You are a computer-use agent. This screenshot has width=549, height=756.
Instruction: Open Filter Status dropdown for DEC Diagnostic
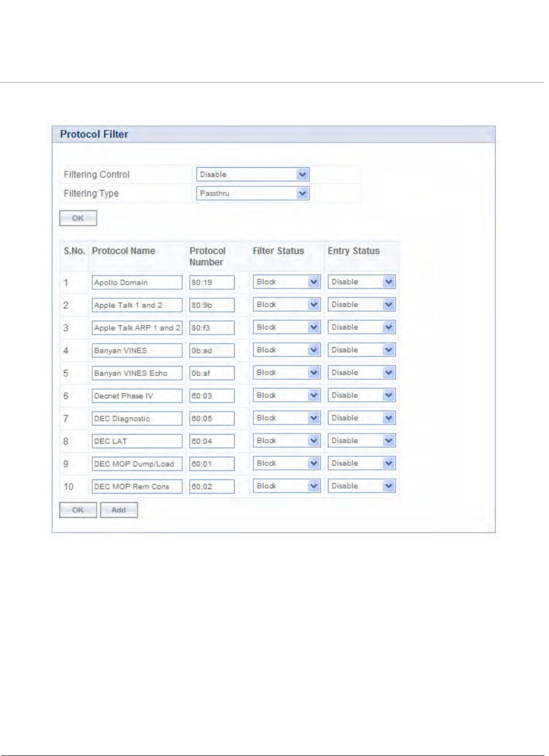point(287,418)
